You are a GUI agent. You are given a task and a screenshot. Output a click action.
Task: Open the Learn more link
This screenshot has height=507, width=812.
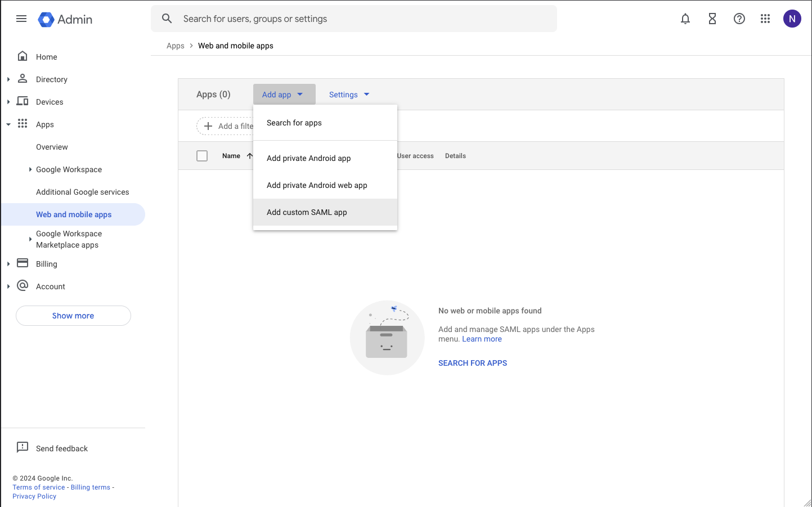(482, 339)
